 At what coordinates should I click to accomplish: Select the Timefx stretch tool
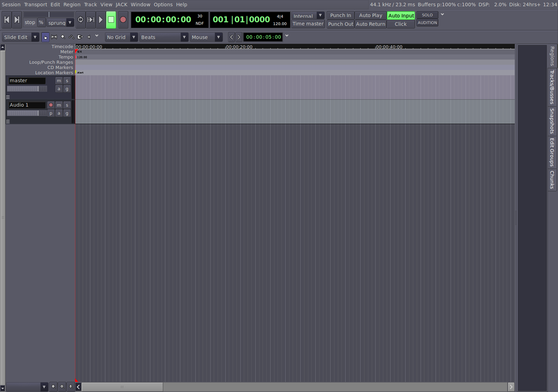pos(79,37)
